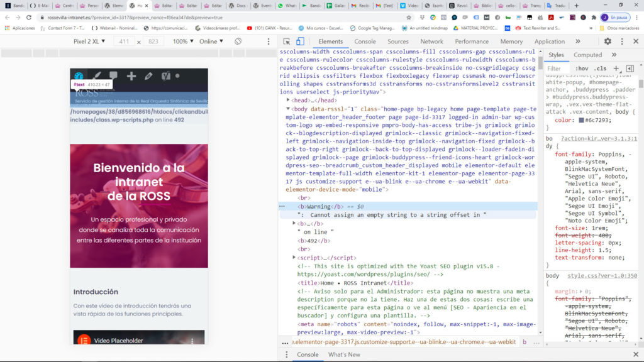
Task: Open the Performance panel tab
Action: pyautogui.click(x=472, y=41)
